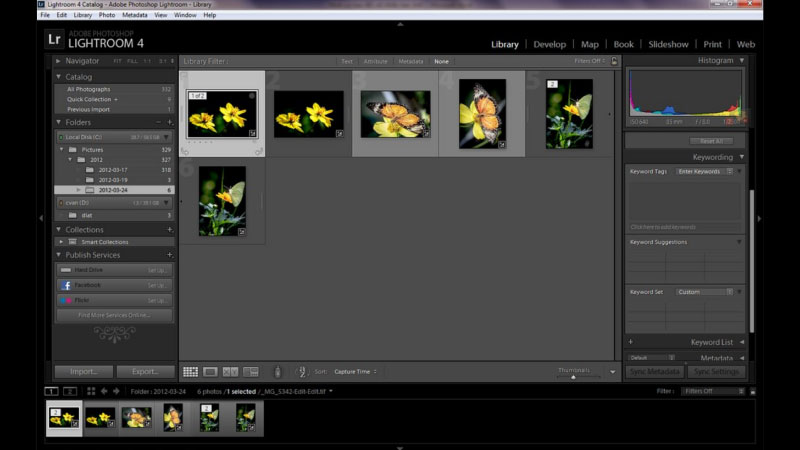Open Compare view in toolbar
This screenshot has width=800, height=450.
click(230, 372)
